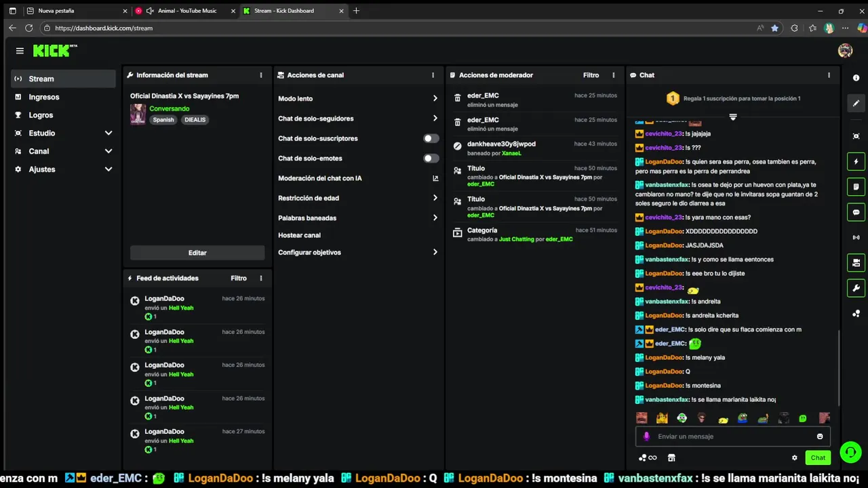Click Hostear canal option
Screen dimensions: 868x488
(299, 235)
